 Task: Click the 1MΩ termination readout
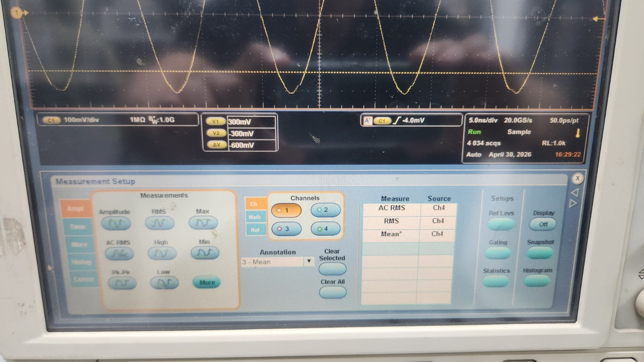click(137, 119)
